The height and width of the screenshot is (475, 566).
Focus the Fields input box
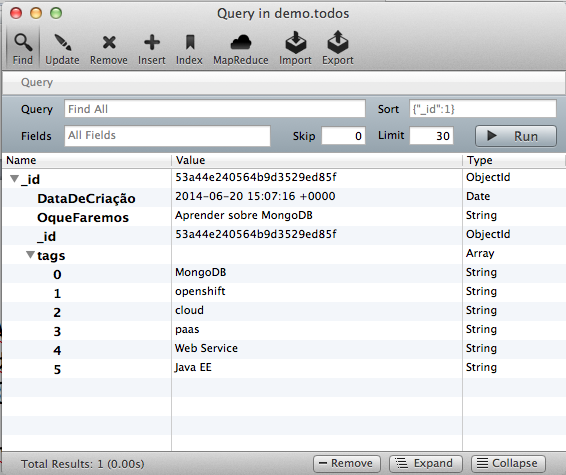167,136
